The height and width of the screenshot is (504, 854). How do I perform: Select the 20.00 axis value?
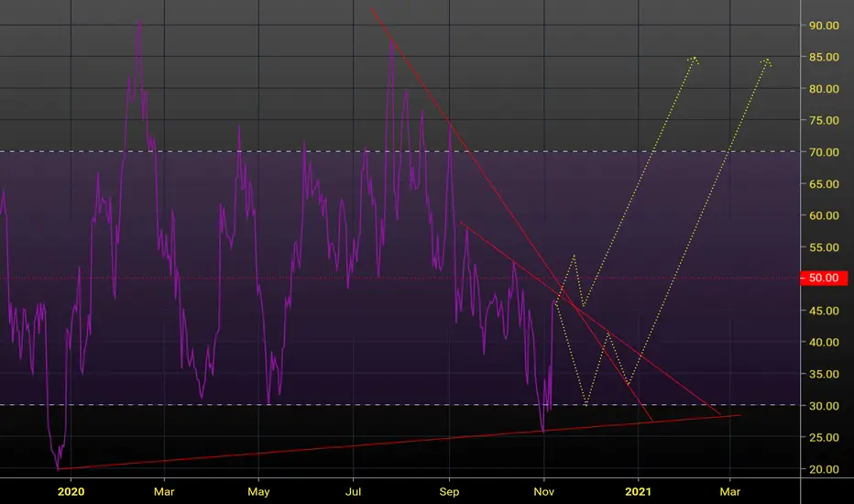click(x=824, y=468)
